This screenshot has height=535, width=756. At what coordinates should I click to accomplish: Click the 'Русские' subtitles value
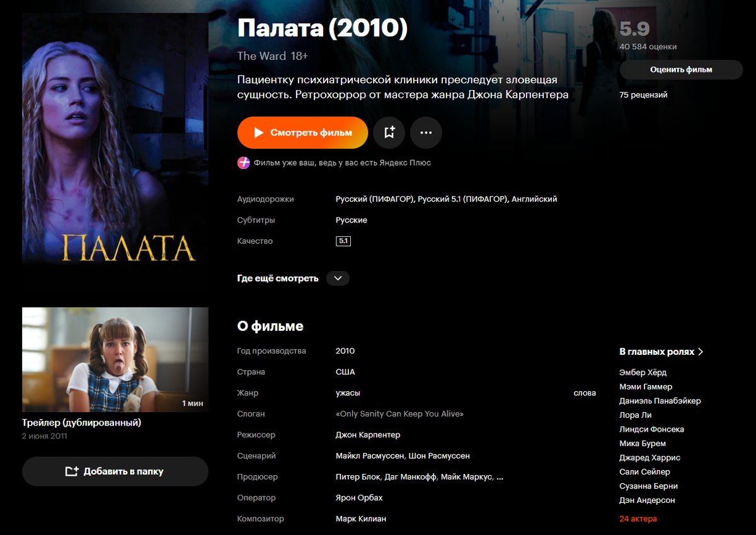pyautogui.click(x=352, y=221)
